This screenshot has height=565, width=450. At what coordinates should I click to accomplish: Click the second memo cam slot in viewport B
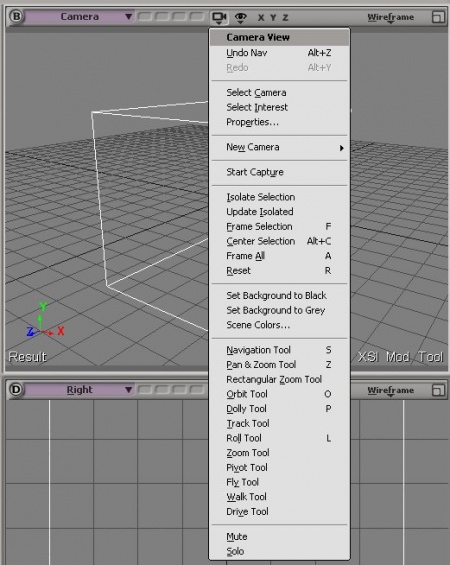(x=162, y=17)
